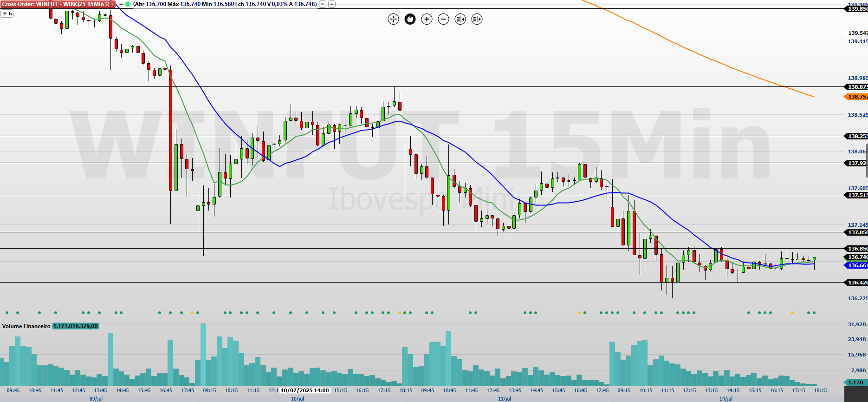
Task: Select the 137.050 horizontal line price label
Action: click(856, 232)
